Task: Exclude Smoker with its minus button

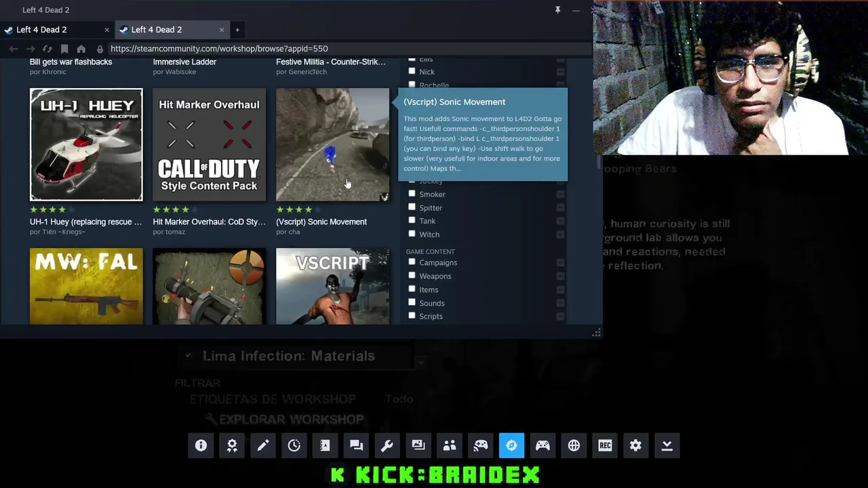Action: (560, 195)
